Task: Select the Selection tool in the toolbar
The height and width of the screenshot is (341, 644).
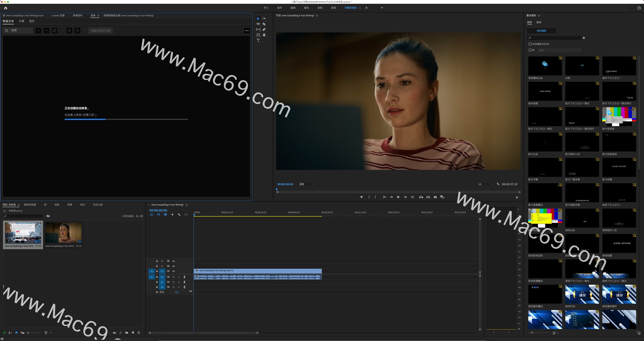Action: point(258,18)
